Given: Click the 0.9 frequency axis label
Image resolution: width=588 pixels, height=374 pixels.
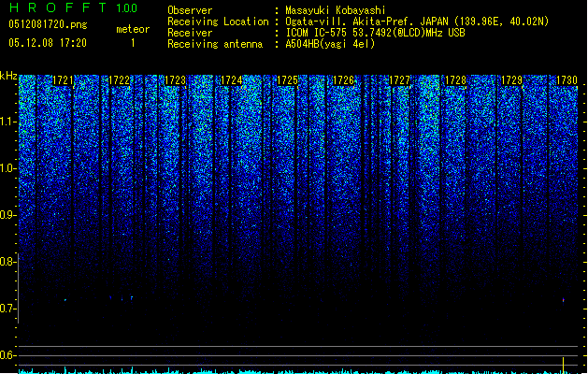Looking at the screenshot, I should [7, 215].
